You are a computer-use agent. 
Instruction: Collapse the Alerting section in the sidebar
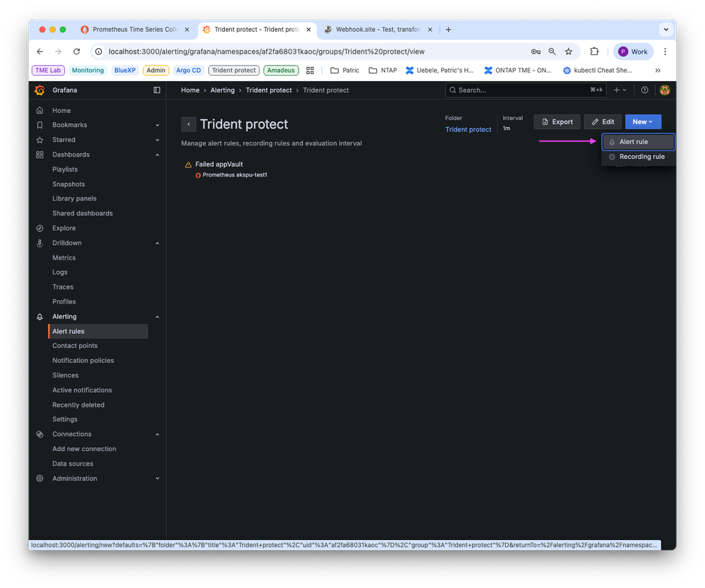tap(157, 316)
